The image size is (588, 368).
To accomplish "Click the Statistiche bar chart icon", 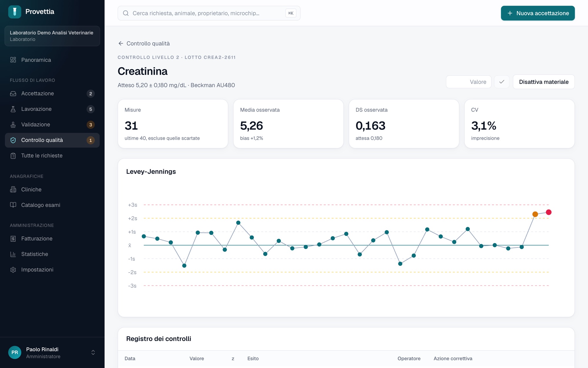I will [x=13, y=254].
